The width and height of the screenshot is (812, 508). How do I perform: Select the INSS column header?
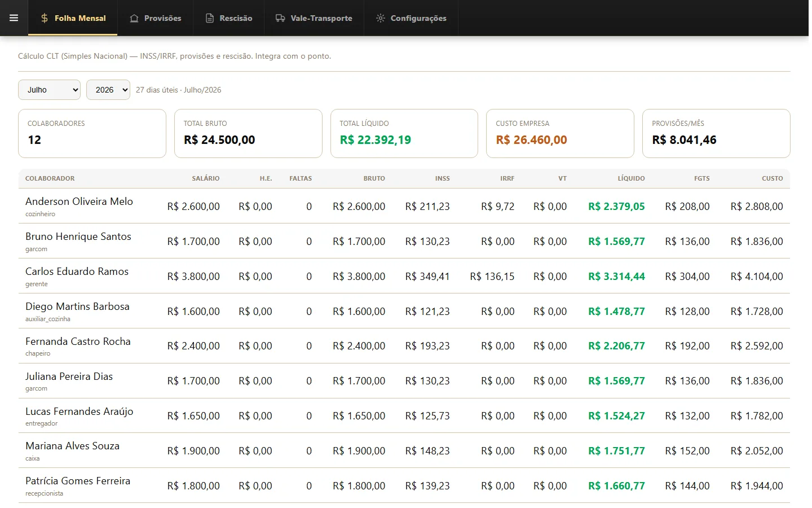point(443,178)
